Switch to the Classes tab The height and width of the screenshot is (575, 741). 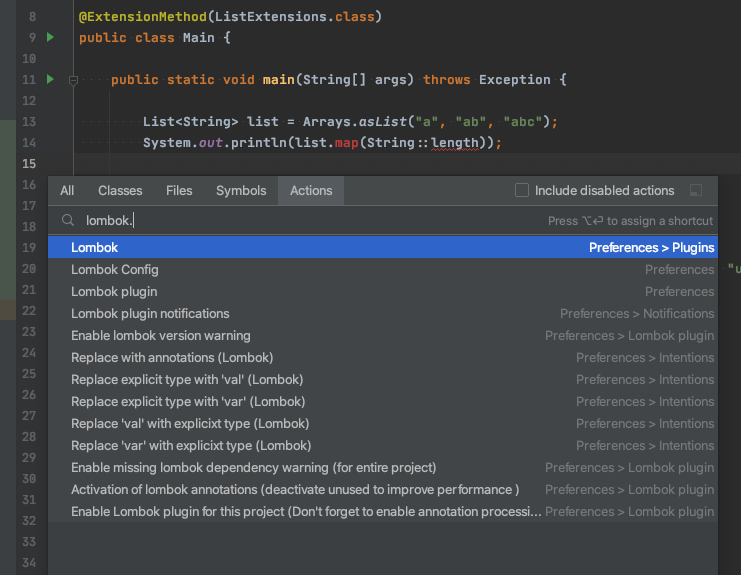tap(120, 190)
